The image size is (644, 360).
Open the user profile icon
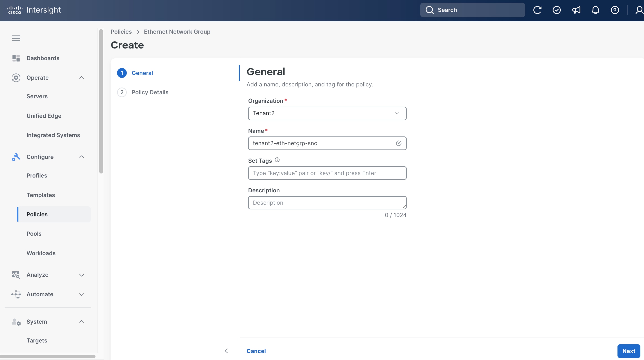tap(639, 10)
